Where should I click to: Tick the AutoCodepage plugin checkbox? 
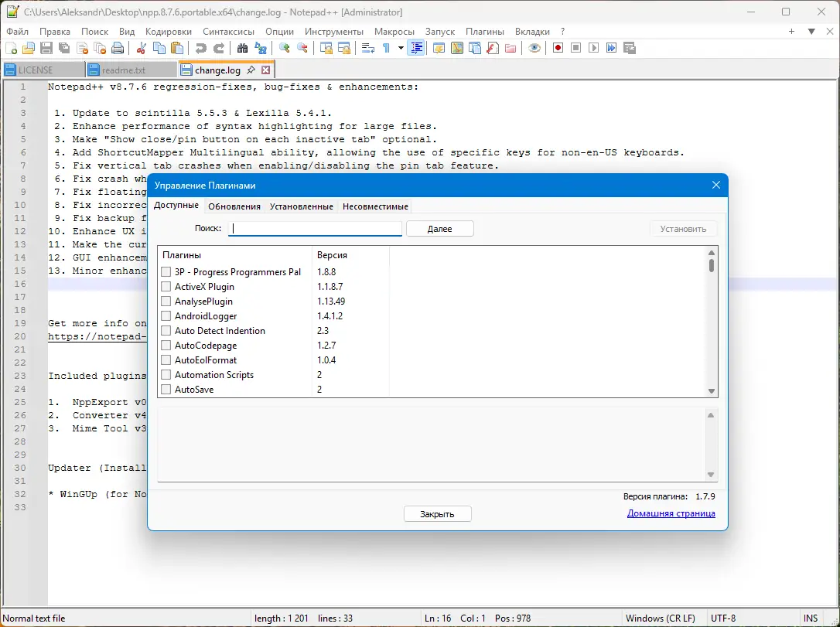click(166, 345)
